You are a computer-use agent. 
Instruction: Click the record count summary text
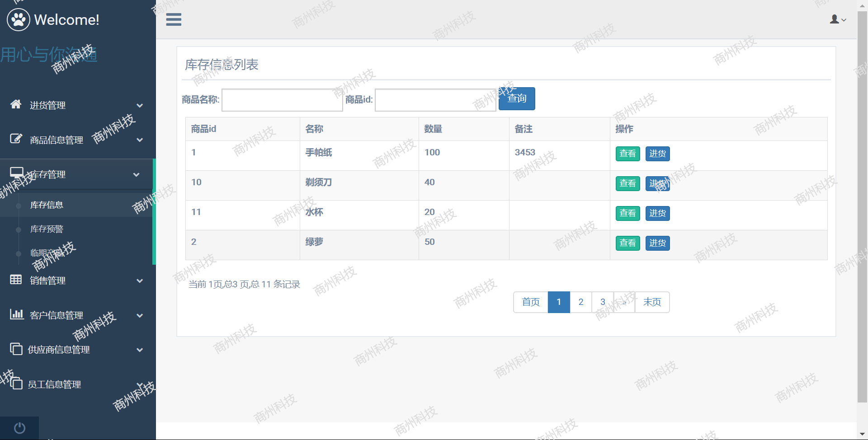pyautogui.click(x=244, y=285)
